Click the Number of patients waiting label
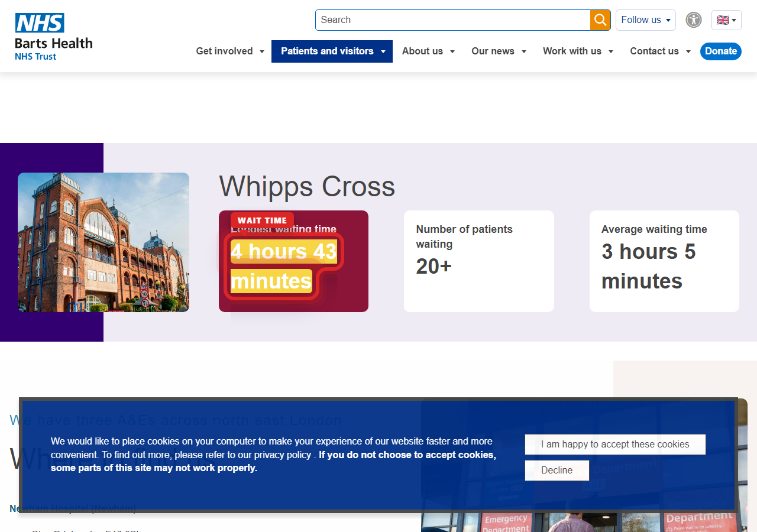This screenshot has width=757, height=532. click(x=464, y=236)
